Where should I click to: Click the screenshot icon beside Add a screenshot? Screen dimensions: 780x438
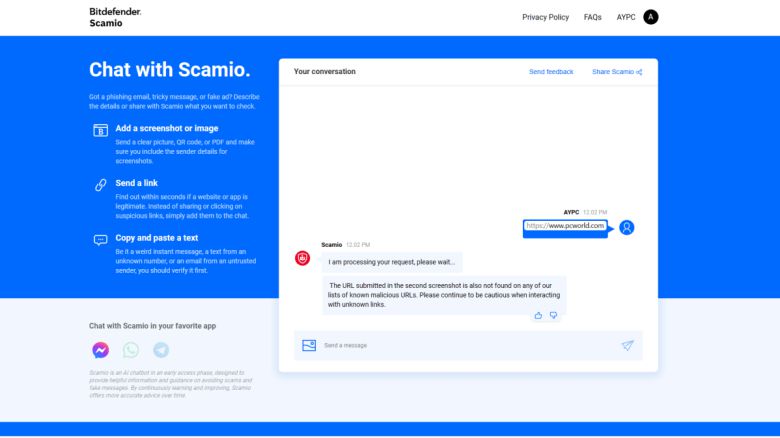coord(100,130)
